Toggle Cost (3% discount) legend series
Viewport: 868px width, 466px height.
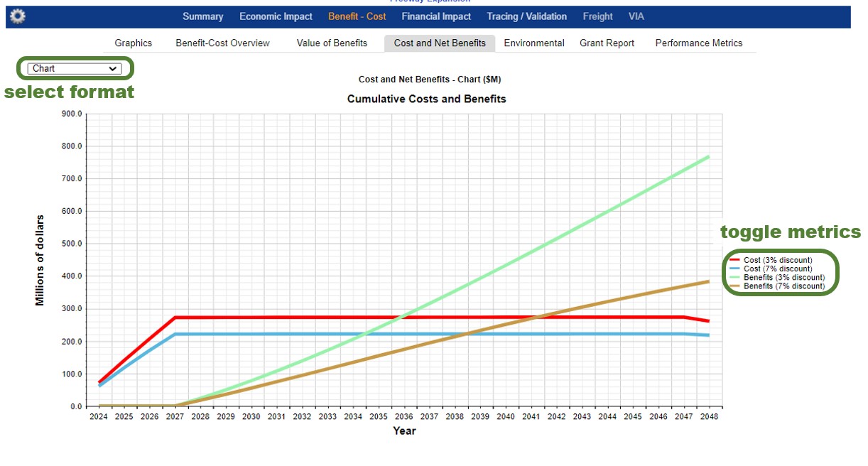click(777, 261)
